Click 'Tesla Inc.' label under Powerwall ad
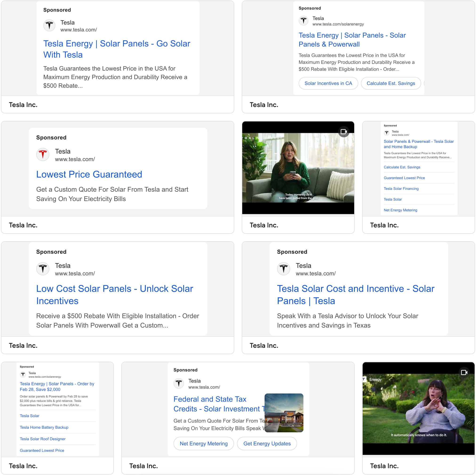This screenshot has width=476, height=475. pos(264,105)
